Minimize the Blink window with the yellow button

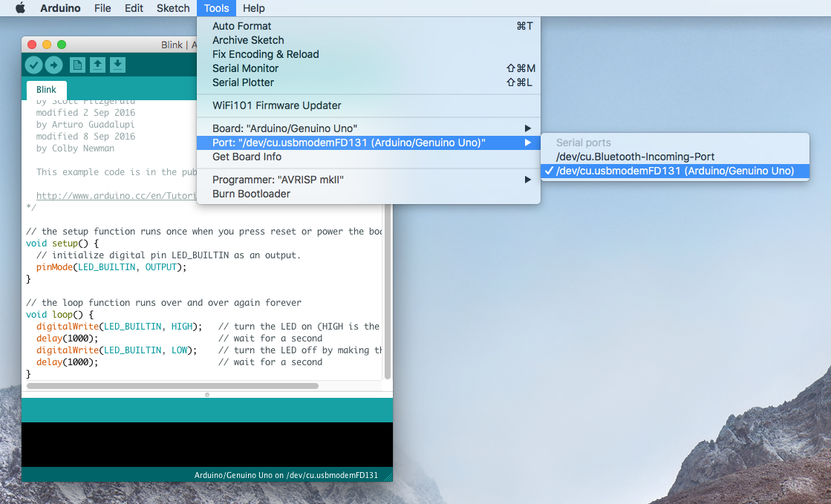tap(47, 45)
